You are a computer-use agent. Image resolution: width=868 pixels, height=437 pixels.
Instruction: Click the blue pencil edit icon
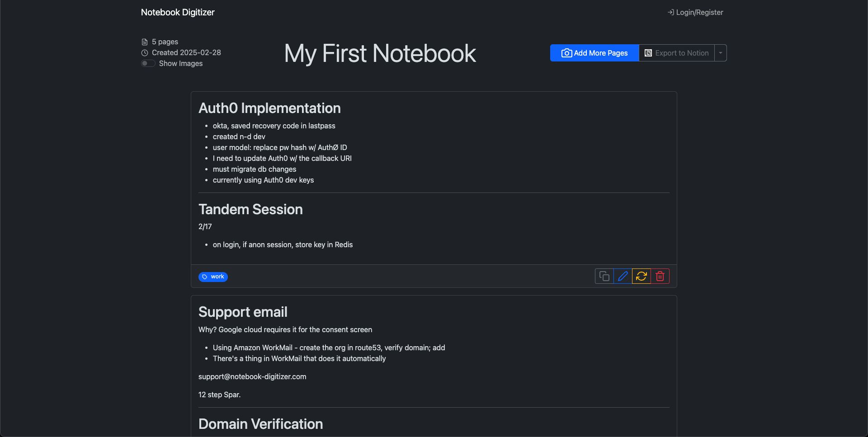coord(623,276)
